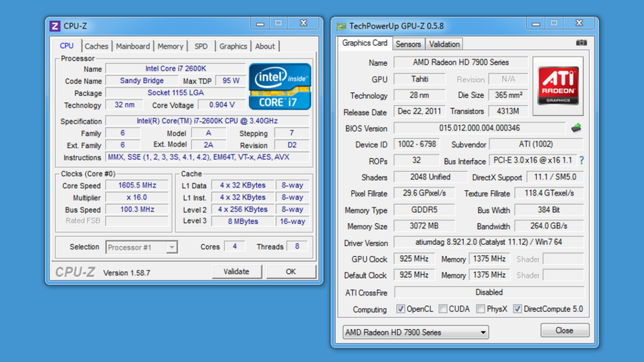
Task: Switch to the Memory tab in CPU-Z
Action: click(x=171, y=46)
